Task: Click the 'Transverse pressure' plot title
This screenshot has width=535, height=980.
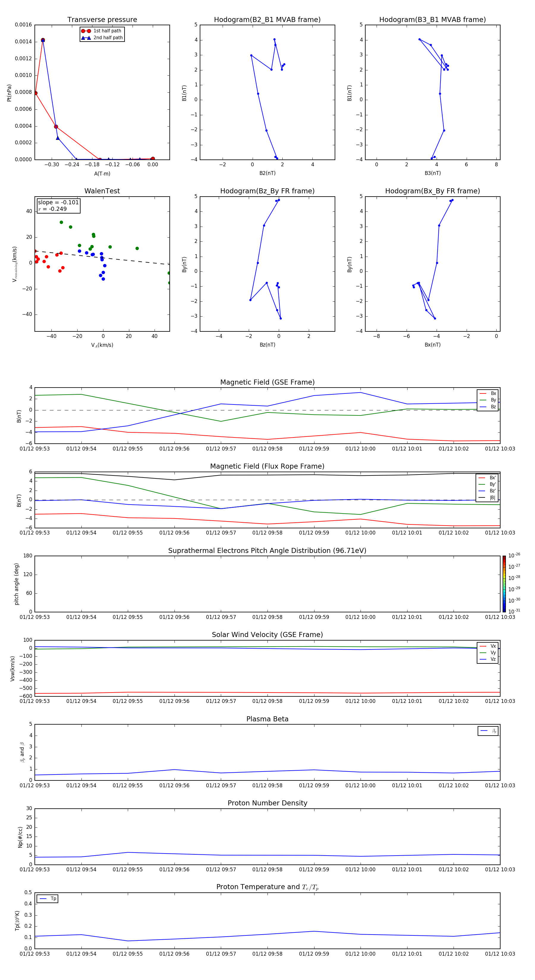Action: [x=102, y=20]
